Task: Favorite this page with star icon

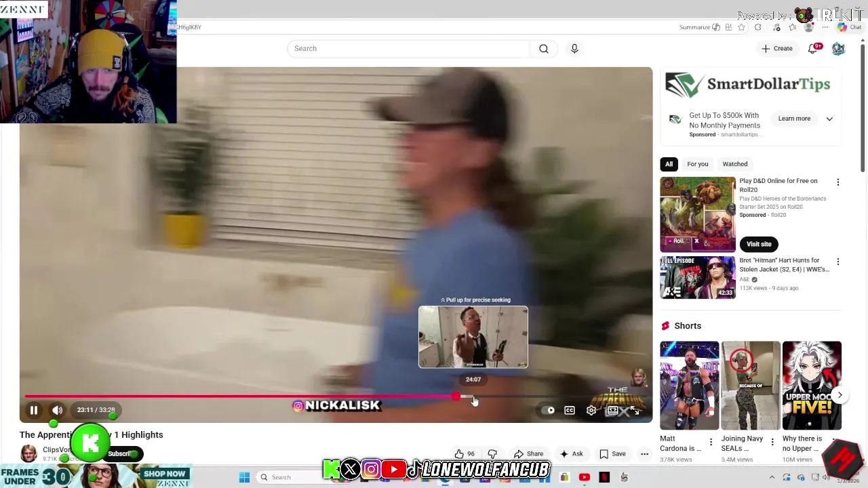Action: point(741,27)
